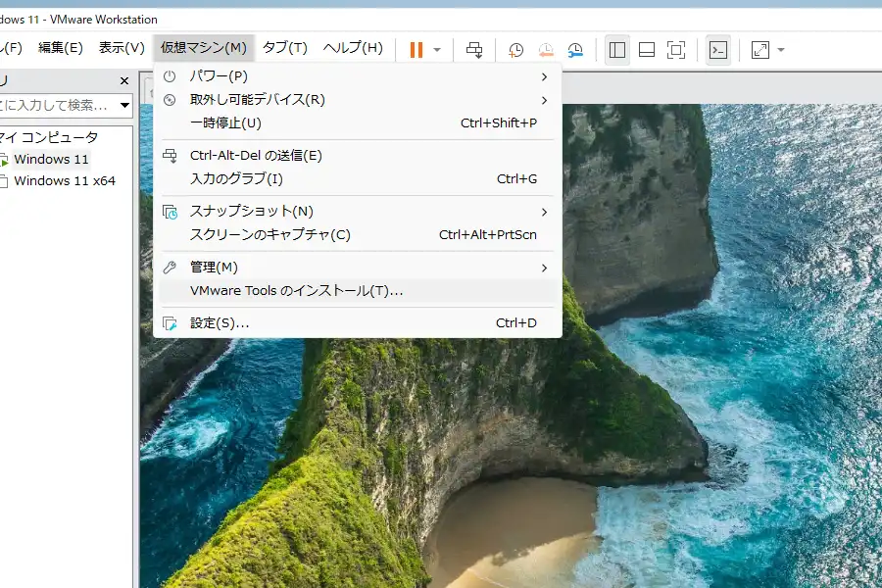Screen dimensions: 882x588
Task: Open the タブ(T) menu
Action: click(x=284, y=48)
